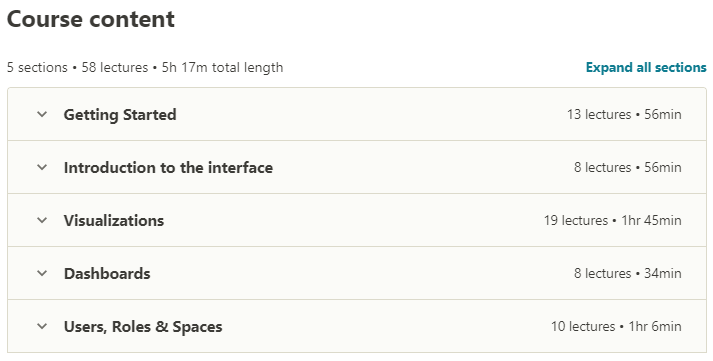713x361 pixels.
Task: Click Expand all sections link
Action: tap(646, 67)
